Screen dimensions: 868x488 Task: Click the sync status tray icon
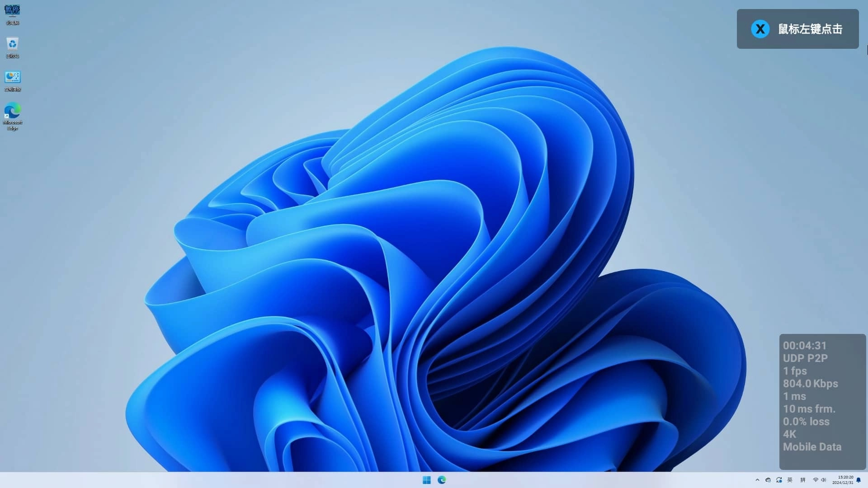pos(779,480)
